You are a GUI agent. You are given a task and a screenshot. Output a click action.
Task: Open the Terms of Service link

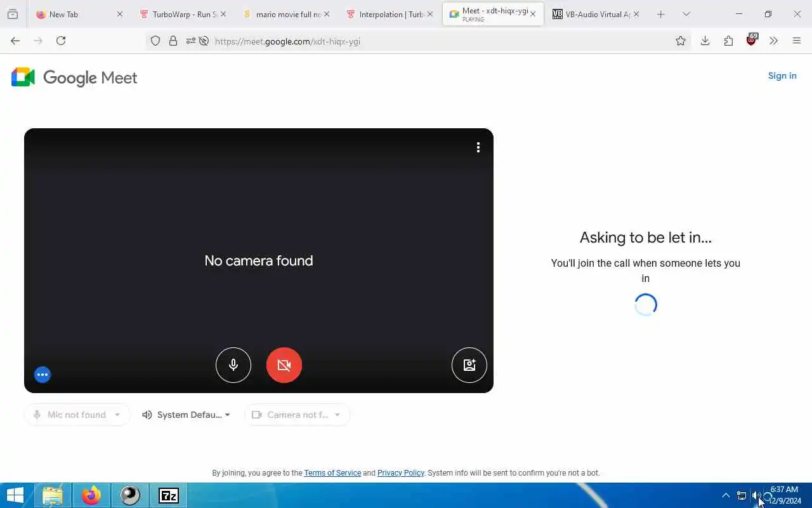point(332,473)
